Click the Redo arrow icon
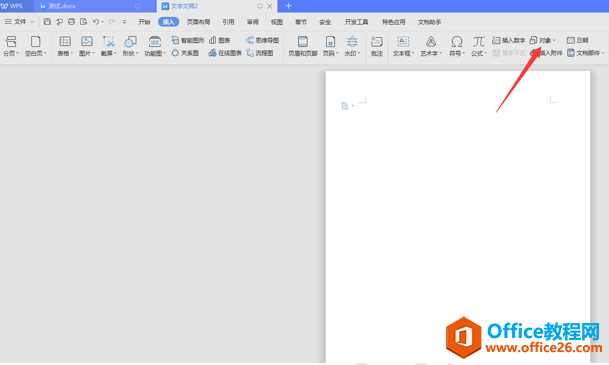The height and width of the screenshot is (365, 609). [x=112, y=22]
